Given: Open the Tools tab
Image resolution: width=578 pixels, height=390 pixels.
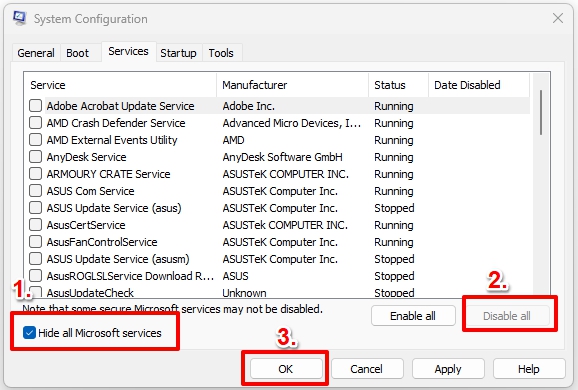Looking at the screenshot, I should pyautogui.click(x=221, y=53).
